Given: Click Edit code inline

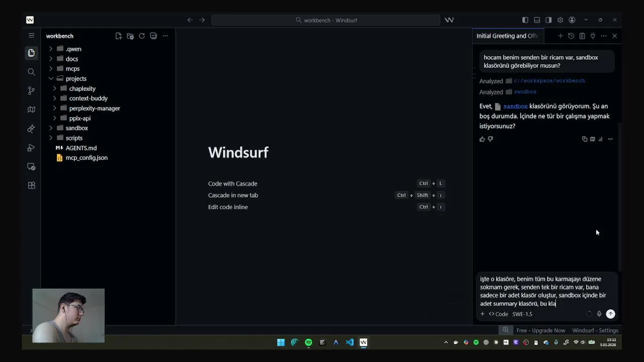Looking at the screenshot, I should click(228, 207).
